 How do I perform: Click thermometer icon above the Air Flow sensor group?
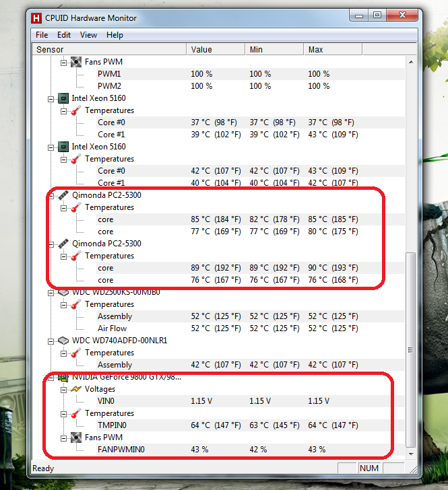pyautogui.click(x=76, y=304)
